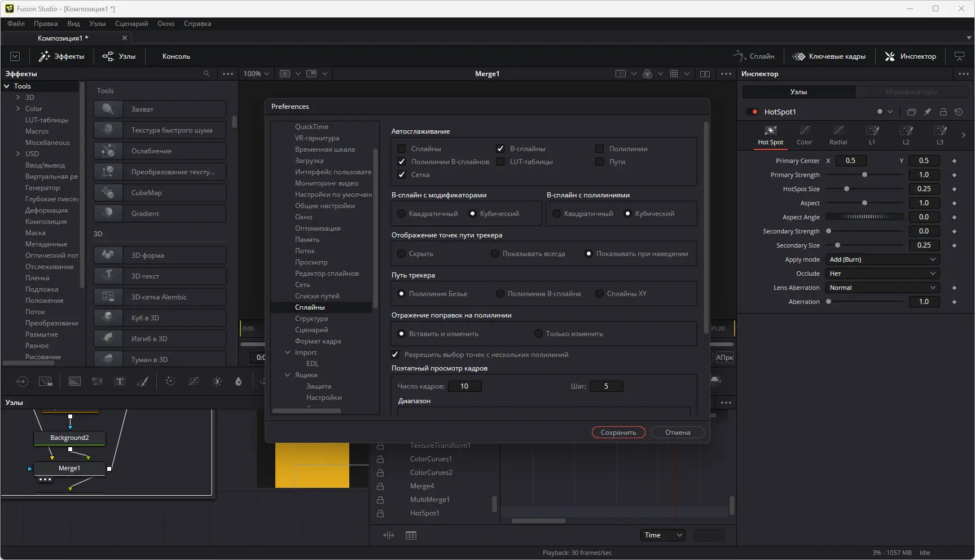Select the Background tool icon
This screenshot has height=560, width=975.
click(x=74, y=382)
